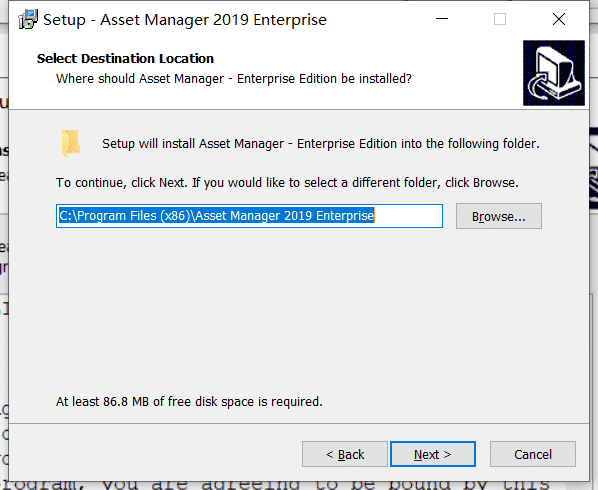Click the computer wizard image in header

(554, 73)
